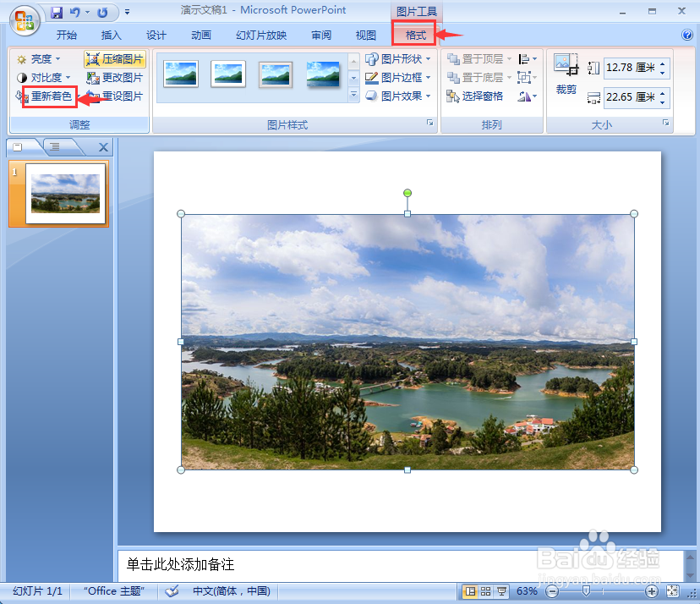Screen dimensions: 700x604
Task: Redo the last action
Action: 102,12
